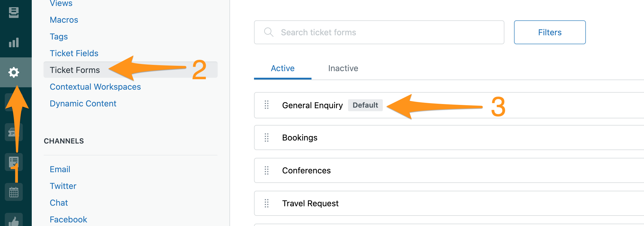Click the drag handle beside Travel Request
Viewport: 644px width, 226px height.
point(267,203)
